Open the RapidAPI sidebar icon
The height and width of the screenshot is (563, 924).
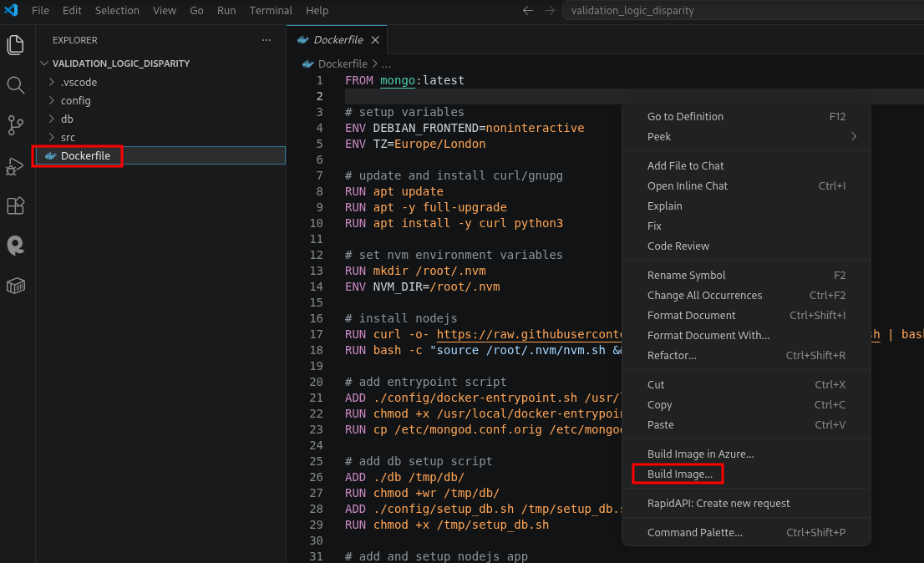[15, 245]
